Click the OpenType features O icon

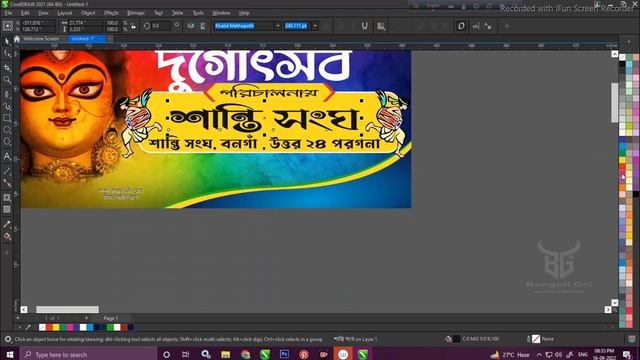pos(461,26)
